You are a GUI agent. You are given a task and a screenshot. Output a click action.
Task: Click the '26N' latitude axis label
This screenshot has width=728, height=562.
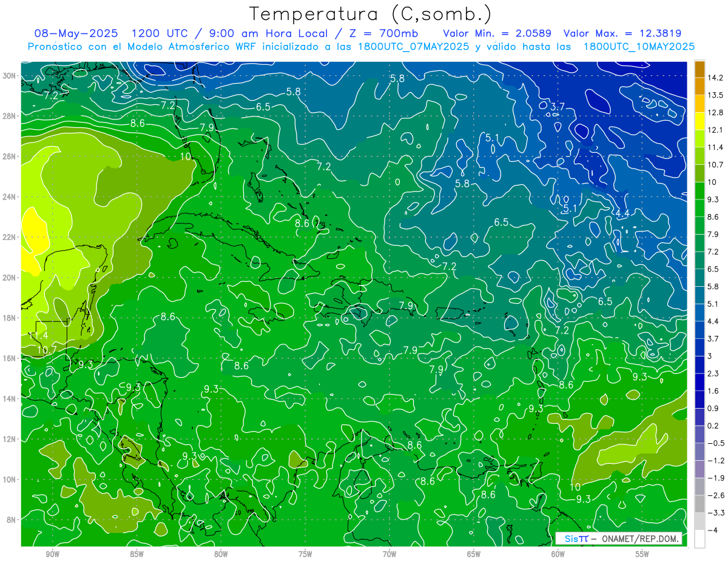coord(10,156)
